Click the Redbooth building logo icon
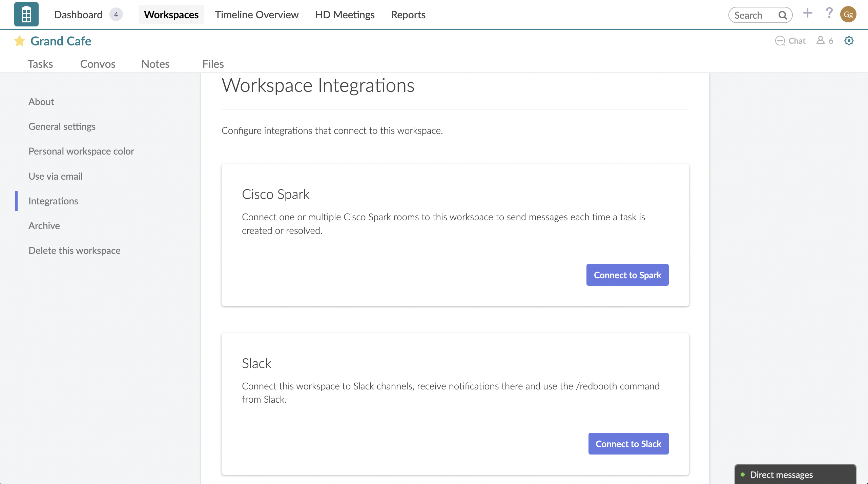The image size is (868, 484). pyautogui.click(x=26, y=15)
